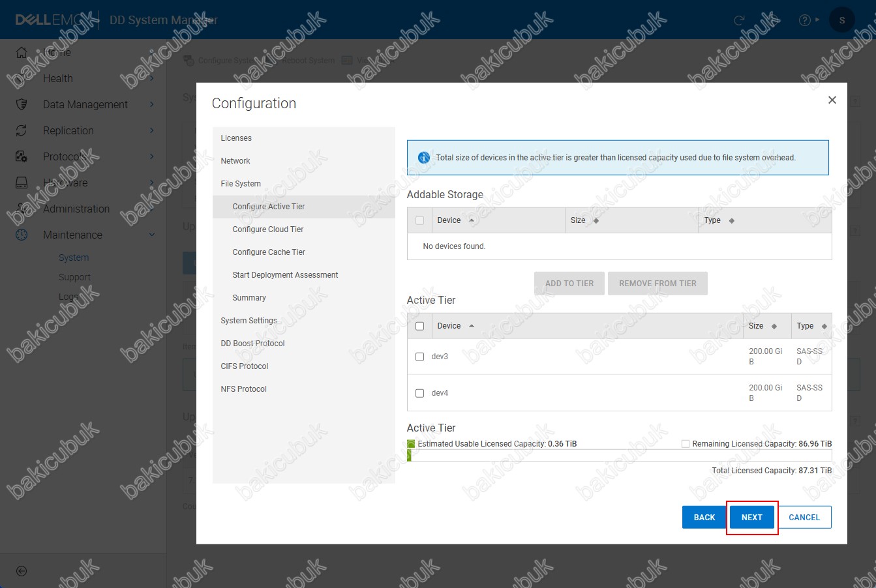Image resolution: width=876 pixels, height=588 pixels.
Task: Close the Configuration dialog with X
Action: 832,100
